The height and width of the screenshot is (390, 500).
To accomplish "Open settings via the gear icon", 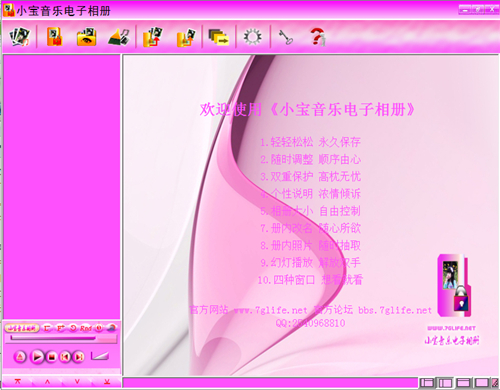I will 253,37.
